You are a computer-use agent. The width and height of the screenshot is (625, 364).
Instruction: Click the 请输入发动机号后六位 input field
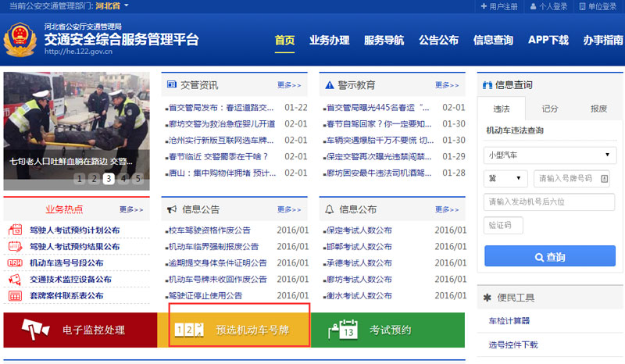coord(549,202)
